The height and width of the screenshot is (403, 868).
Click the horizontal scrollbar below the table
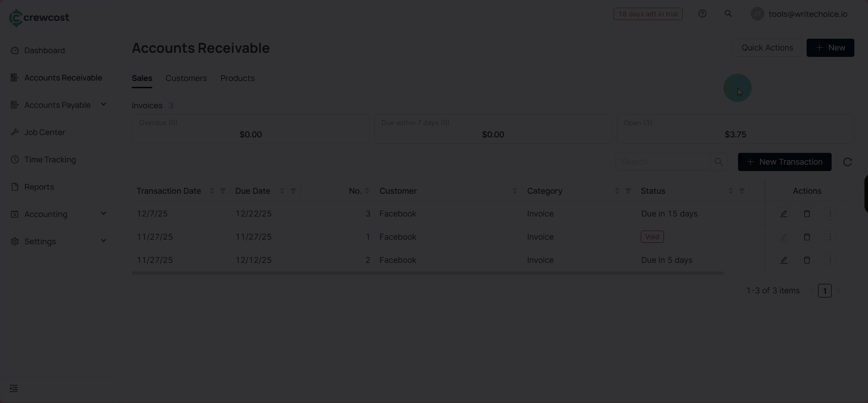point(427,273)
